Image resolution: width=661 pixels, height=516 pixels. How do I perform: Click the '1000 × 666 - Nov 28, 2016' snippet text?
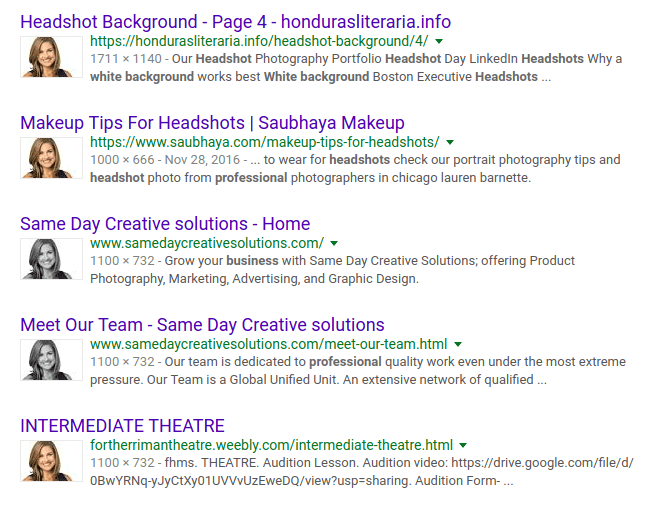click(165, 160)
